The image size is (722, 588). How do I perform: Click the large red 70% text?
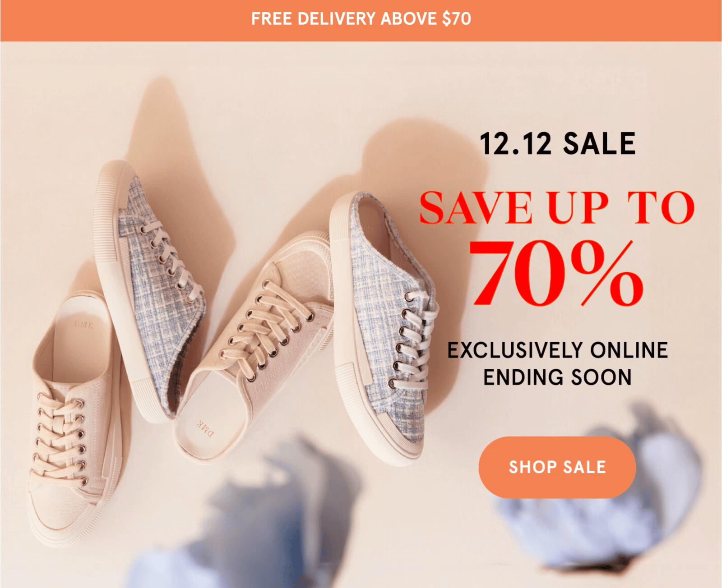coord(557,274)
